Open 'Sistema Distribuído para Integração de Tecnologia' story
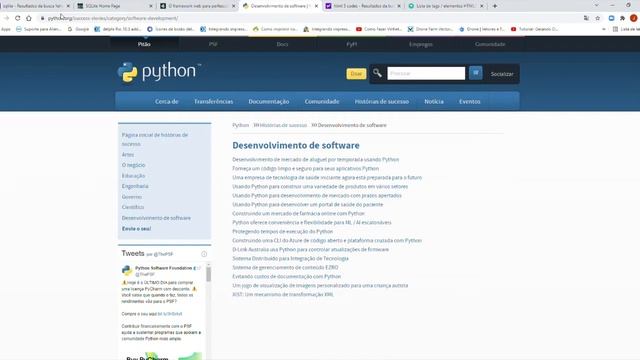Image resolution: width=640 pixels, height=360 pixels. click(x=290, y=258)
